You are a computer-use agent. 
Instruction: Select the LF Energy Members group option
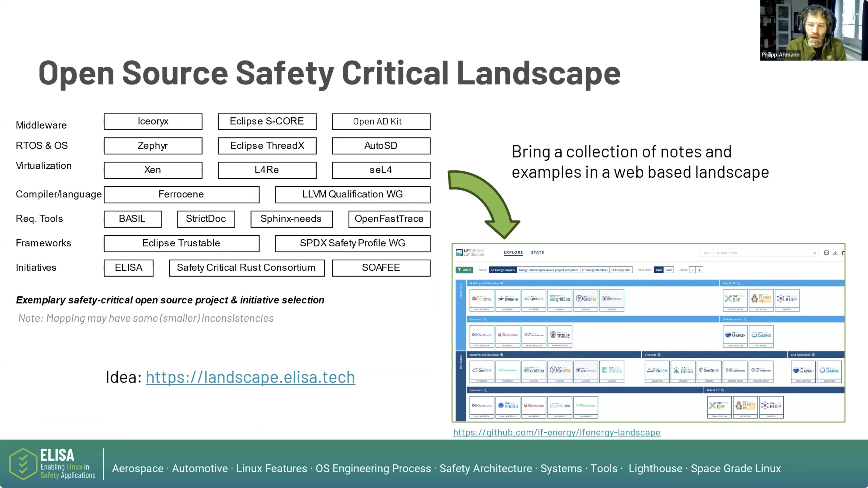tap(595, 270)
